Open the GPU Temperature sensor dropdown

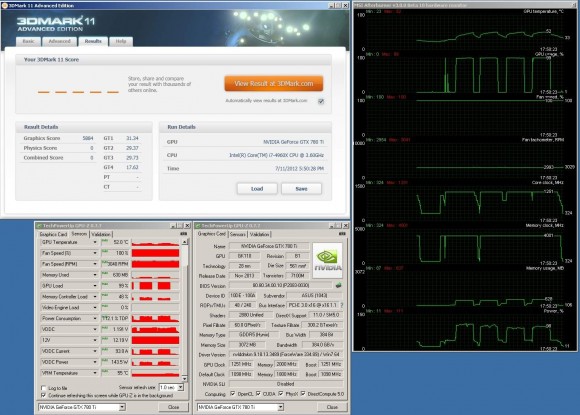pyautogui.click(x=95, y=242)
